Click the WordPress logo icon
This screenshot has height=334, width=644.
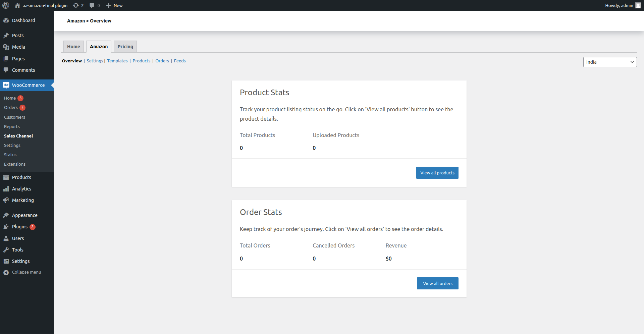pos(6,5)
